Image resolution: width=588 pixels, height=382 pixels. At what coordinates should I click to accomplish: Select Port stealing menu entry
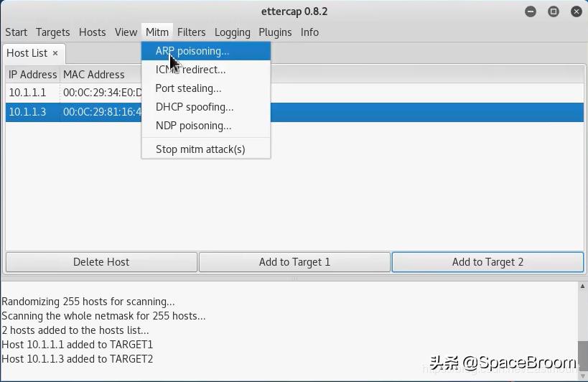pos(188,88)
